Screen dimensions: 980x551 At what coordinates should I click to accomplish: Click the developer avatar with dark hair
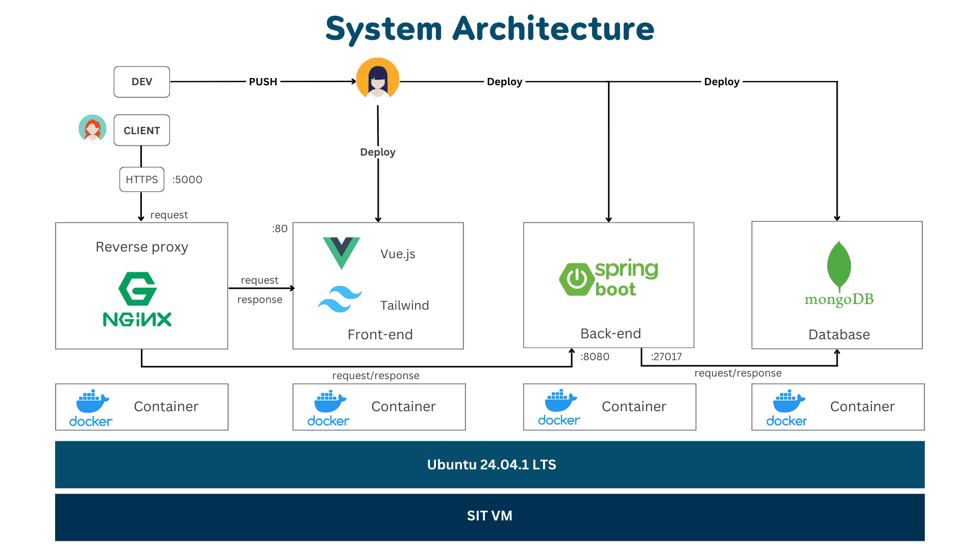click(378, 79)
